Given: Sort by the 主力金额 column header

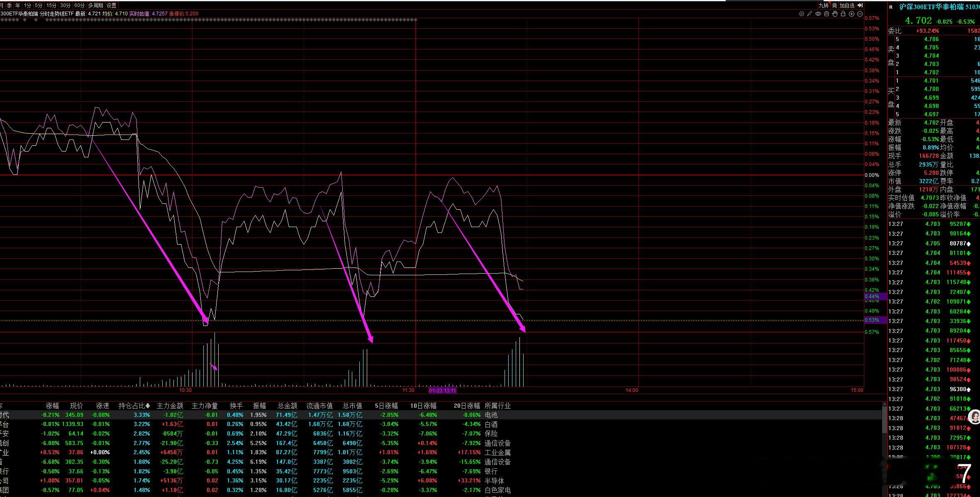Looking at the screenshot, I should click(x=170, y=406).
